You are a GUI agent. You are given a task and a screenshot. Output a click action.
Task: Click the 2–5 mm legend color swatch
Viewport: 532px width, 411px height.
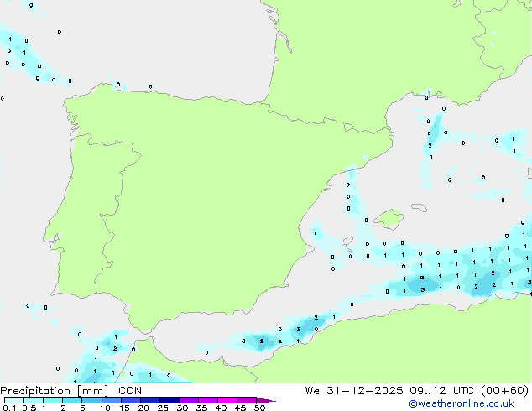(72, 400)
